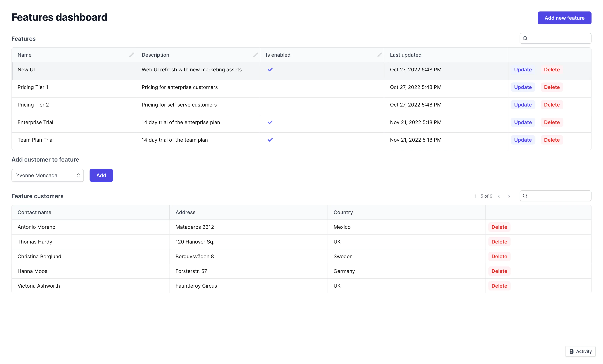Select the Enterprise Trial name cell
The height and width of the screenshot is (364, 603).
click(74, 124)
